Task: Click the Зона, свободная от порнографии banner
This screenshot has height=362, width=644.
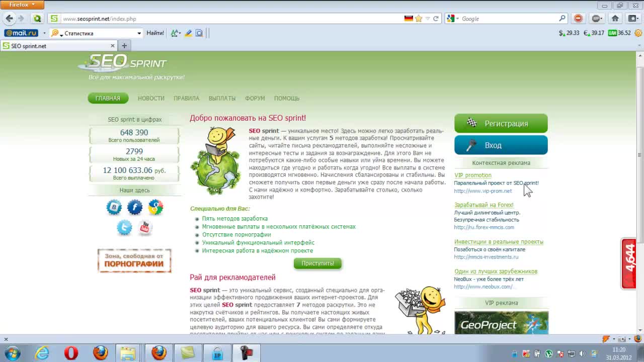Action: tap(134, 260)
